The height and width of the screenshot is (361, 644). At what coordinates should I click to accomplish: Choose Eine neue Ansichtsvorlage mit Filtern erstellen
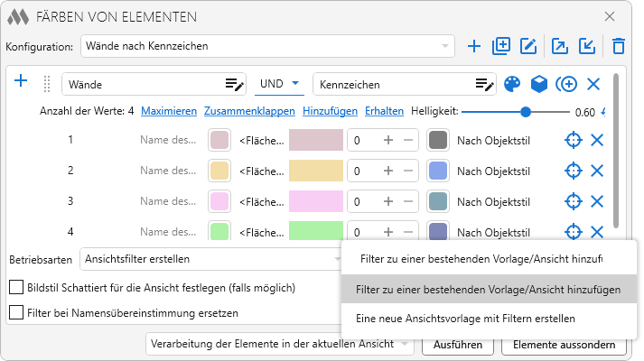pos(464,318)
